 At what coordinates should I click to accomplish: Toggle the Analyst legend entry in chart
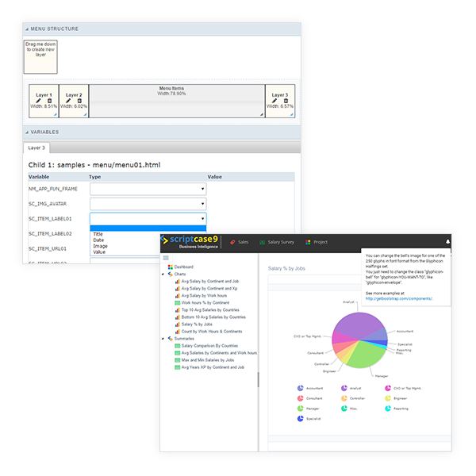[350, 388]
